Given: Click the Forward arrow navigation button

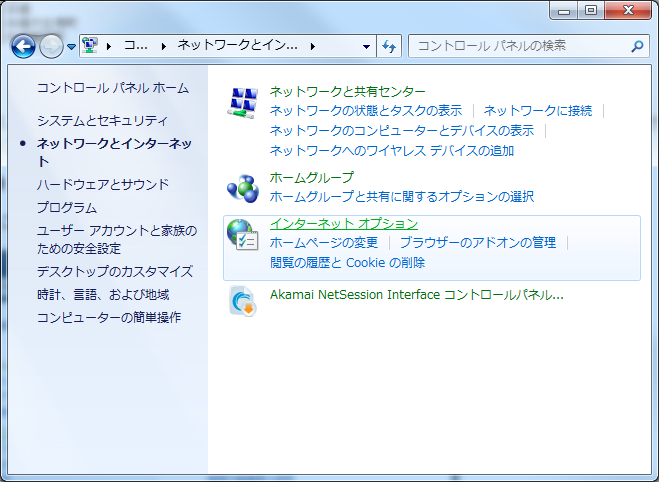Looking at the screenshot, I should (51, 46).
